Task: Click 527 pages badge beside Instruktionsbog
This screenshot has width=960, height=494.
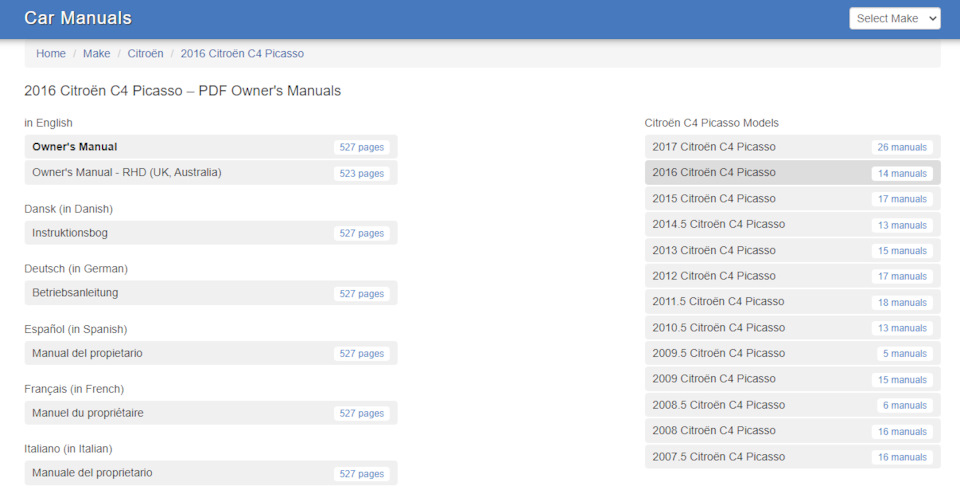Action: pos(362,233)
